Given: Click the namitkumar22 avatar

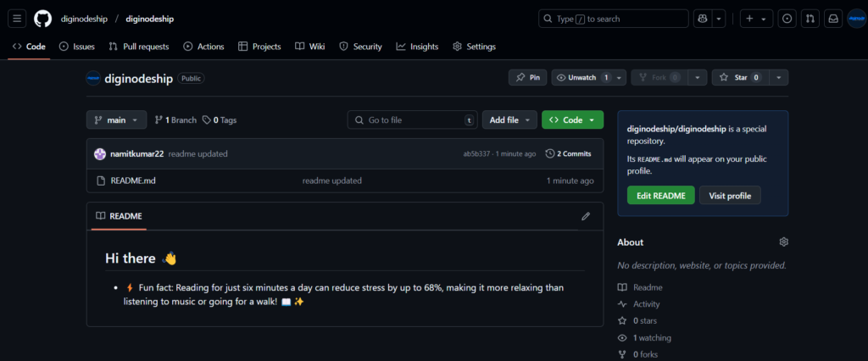Looking at the screenshot, I should 100,154.
